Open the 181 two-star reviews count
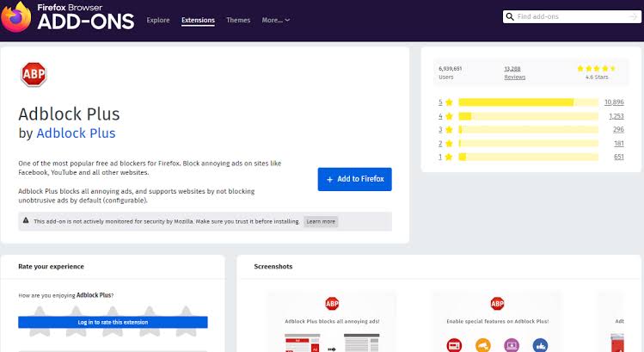The image size is (644, 352). pos(619,144)
